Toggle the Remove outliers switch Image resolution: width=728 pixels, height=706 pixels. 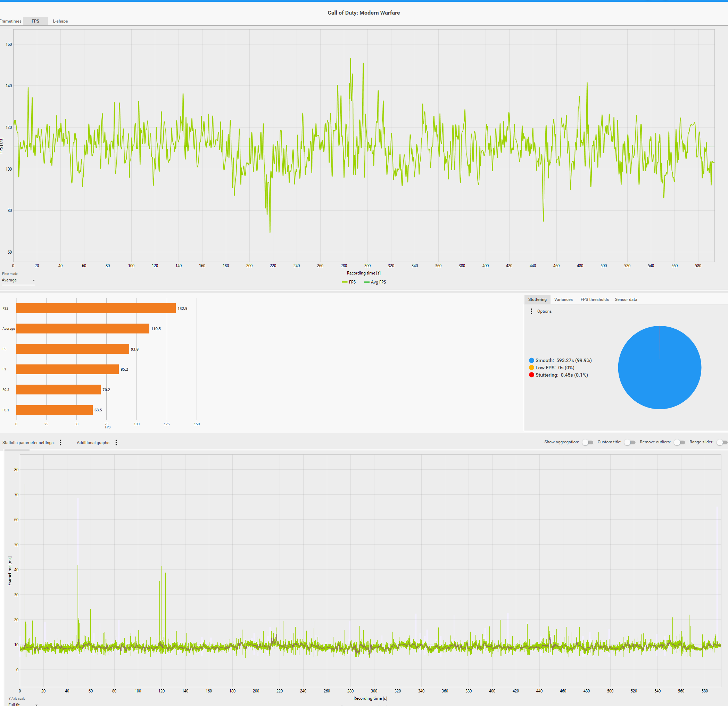(x=679, y=442)
